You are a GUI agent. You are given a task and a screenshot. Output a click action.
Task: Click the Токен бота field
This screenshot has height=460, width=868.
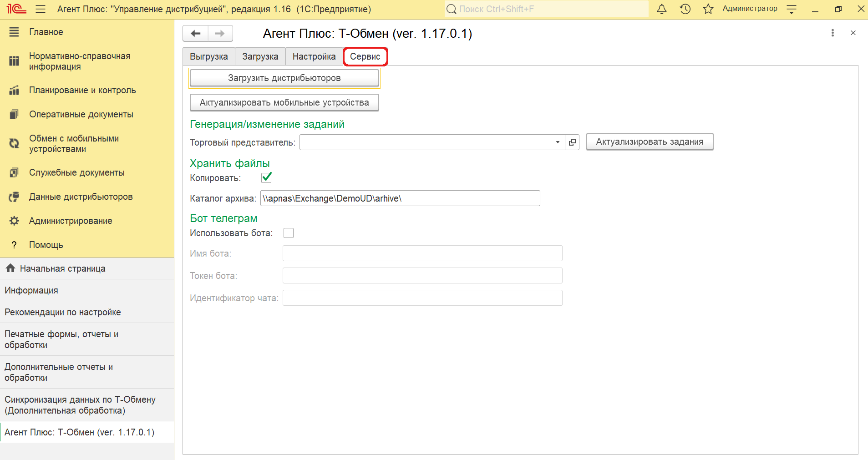422,276
